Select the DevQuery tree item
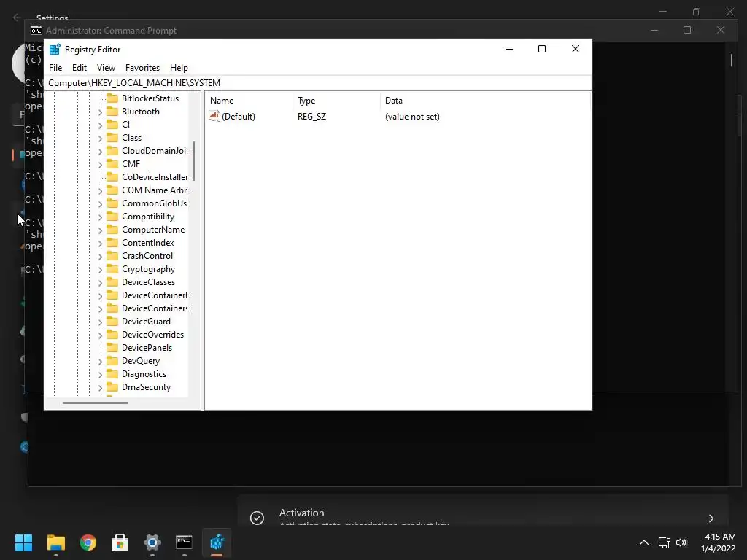This screenshot has height=560, width=747. tap(141, 361)
